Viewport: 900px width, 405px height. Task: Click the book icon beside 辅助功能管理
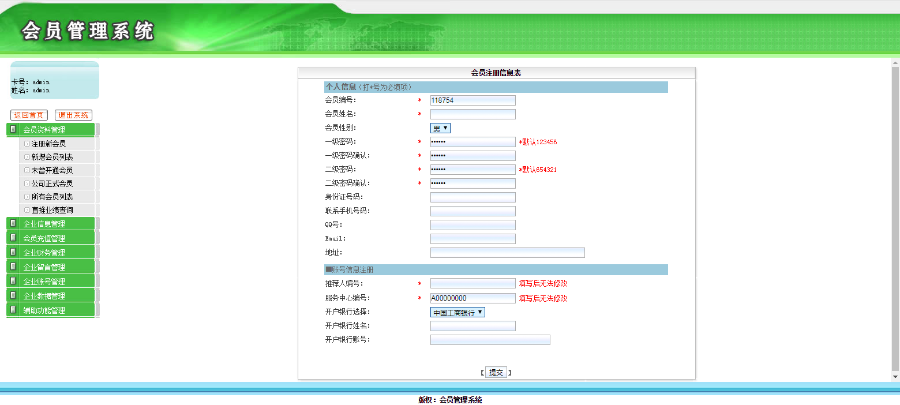tap(13, 310)
